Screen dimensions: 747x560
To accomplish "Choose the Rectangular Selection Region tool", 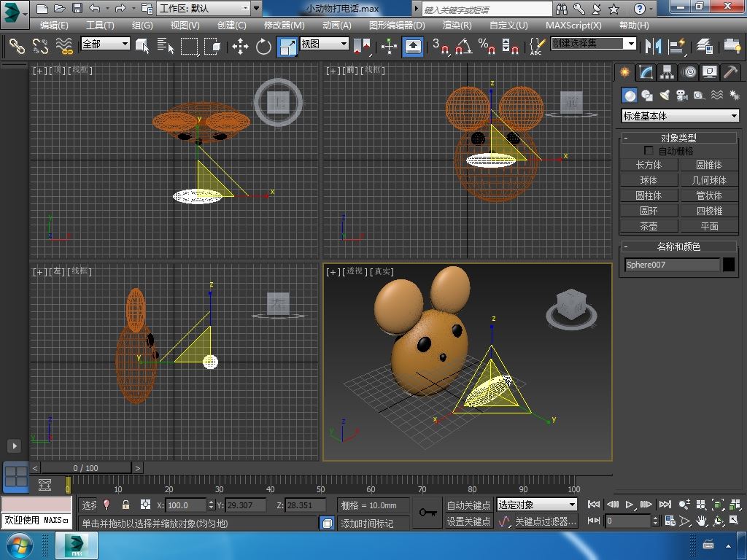I will pos(189,46).
